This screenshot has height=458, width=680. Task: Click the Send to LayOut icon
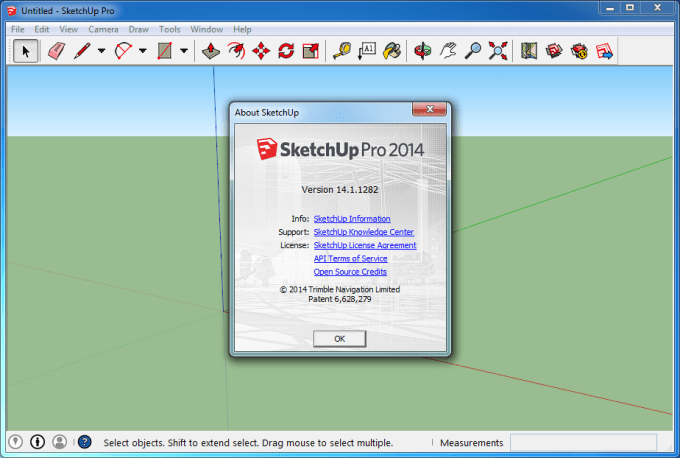point(604,51)
